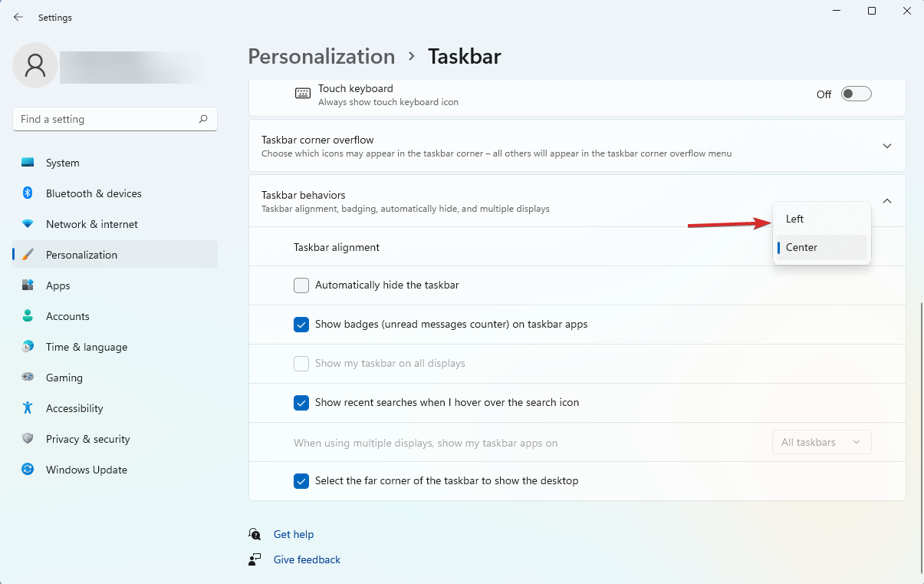The image size is (924, 584).
Task: Open Accounts settings
Action: [x=67, y=316]
